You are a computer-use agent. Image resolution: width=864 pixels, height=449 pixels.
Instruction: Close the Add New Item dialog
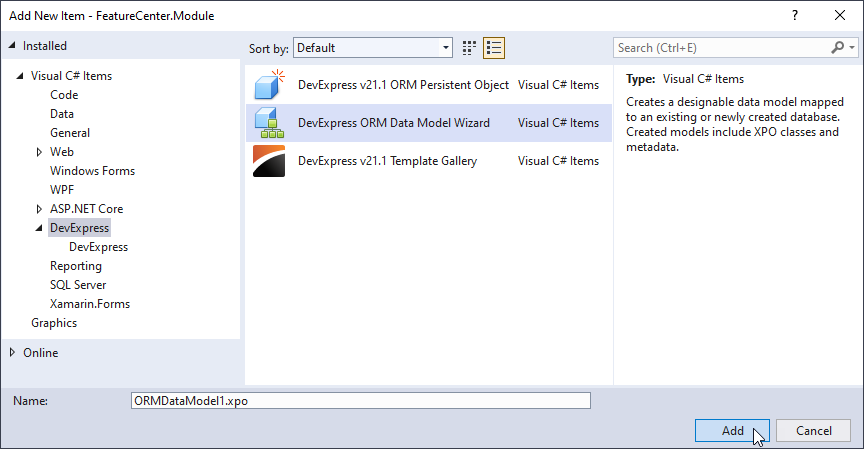pos(840,15)
